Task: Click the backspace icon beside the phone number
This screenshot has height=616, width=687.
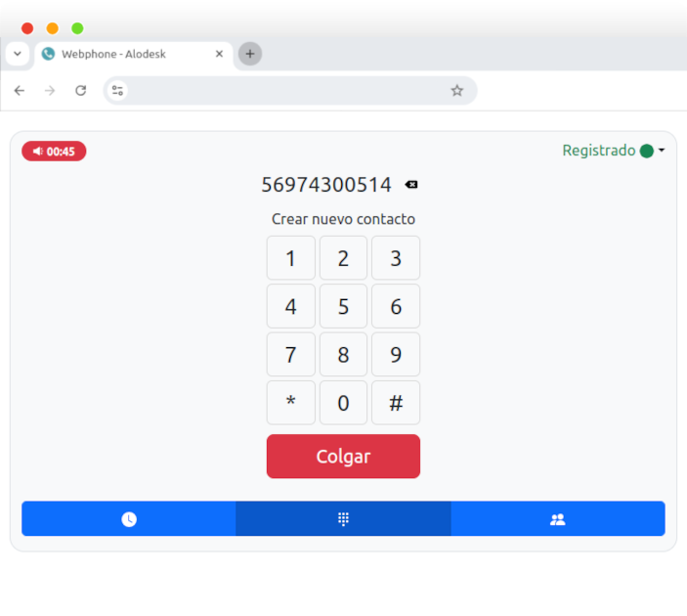Action: coord(411,185)
